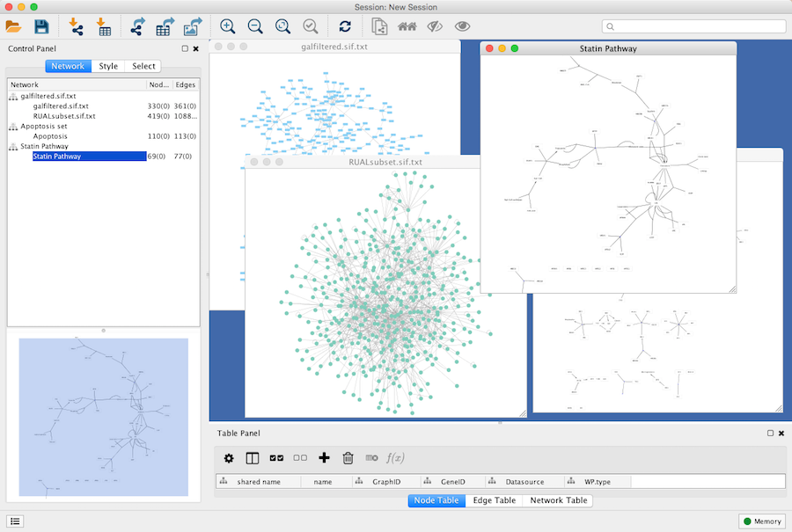Open the Table Panel gear options menu
792x532 pixels.
tap(229, 458)
